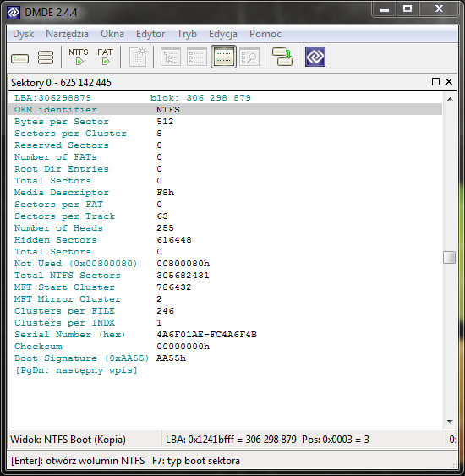Click the DMDE title bar app icon
Image resolution: width=465 pixels, height=476 pixels.
14,13
